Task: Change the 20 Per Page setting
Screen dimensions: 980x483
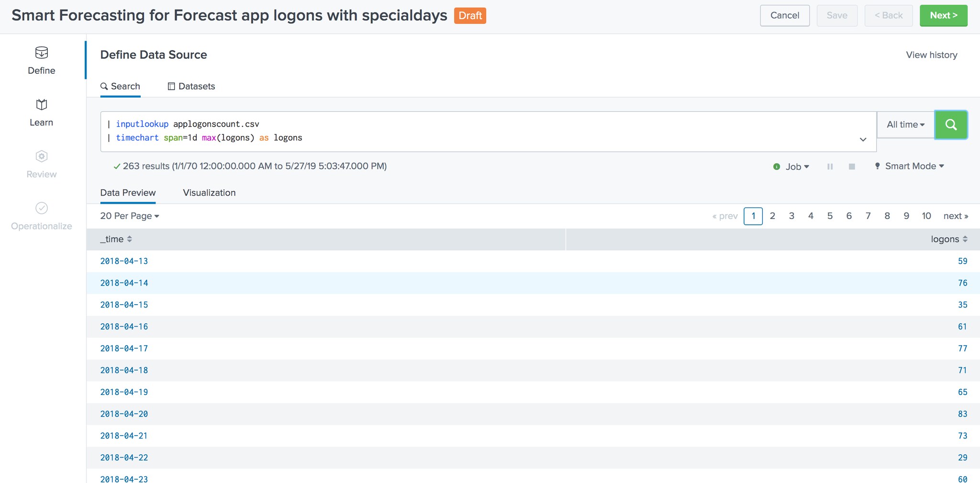Action: pyautogui.click(x=129, y=216)
